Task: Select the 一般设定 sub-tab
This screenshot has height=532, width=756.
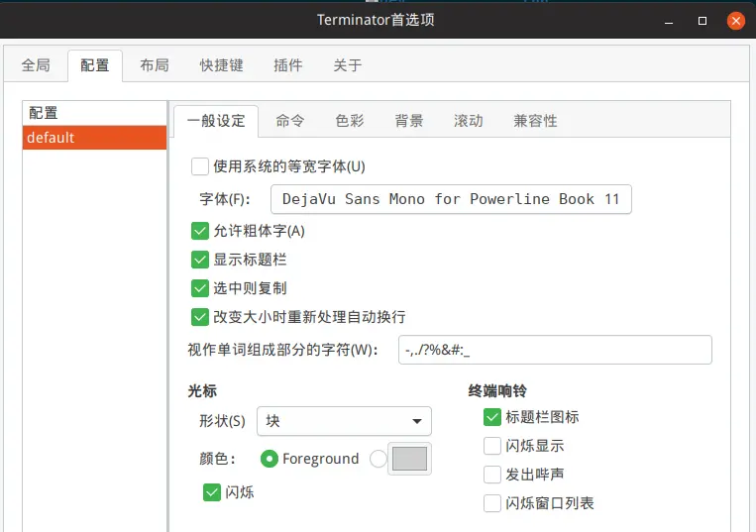Action: coord(216,121)
